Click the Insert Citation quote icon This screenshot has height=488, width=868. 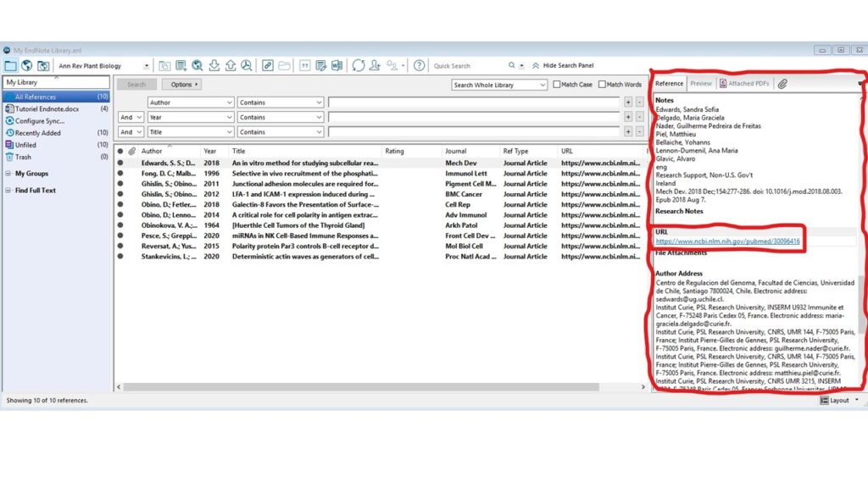click(304, 65)
